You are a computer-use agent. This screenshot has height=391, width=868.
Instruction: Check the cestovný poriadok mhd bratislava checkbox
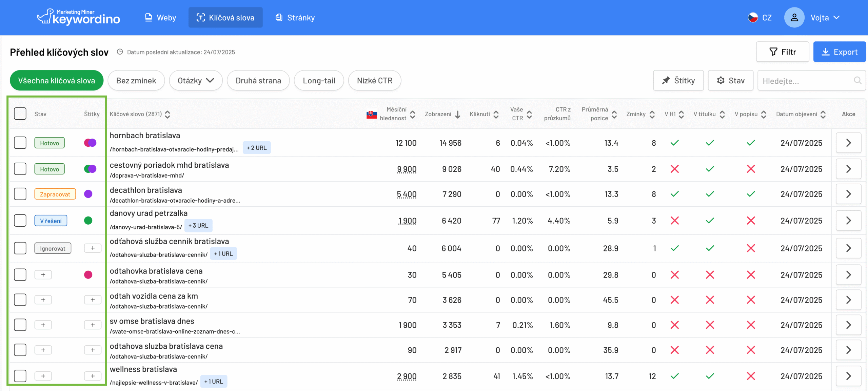coord(20,169)
